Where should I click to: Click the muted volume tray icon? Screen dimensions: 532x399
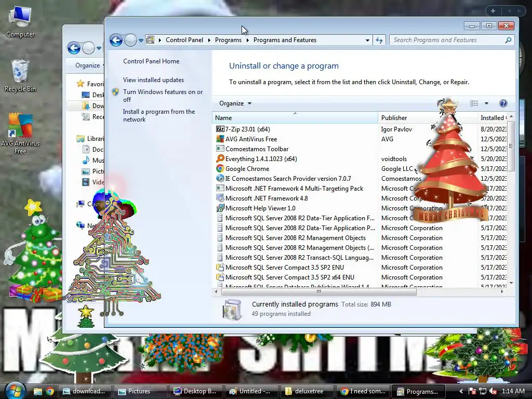pyautogui.click(x=493, y=392)
